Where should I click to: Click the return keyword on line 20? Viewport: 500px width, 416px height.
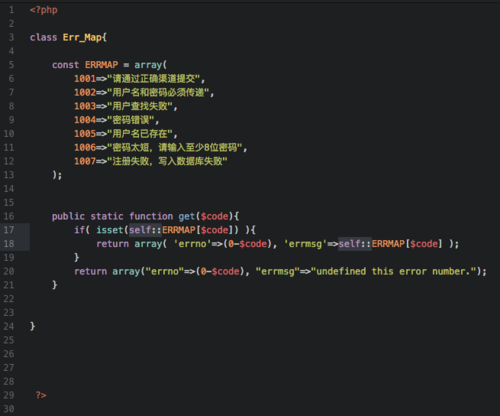coord(90,271)
